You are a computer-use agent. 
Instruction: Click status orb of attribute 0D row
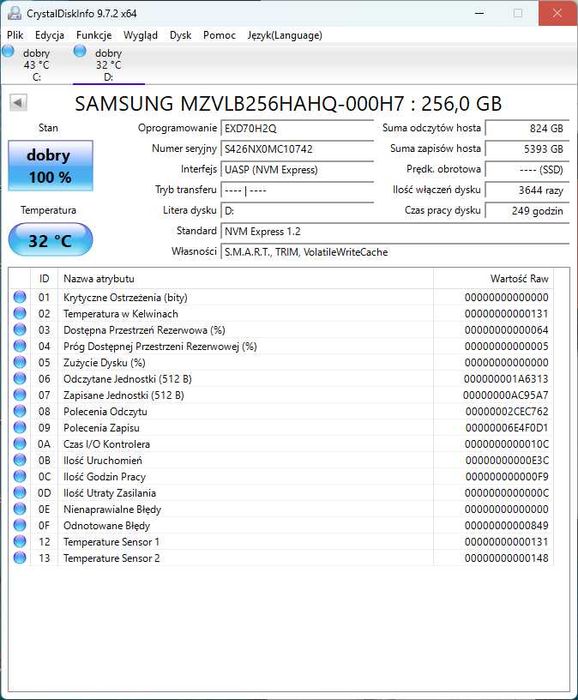click(x=20, y=492)
